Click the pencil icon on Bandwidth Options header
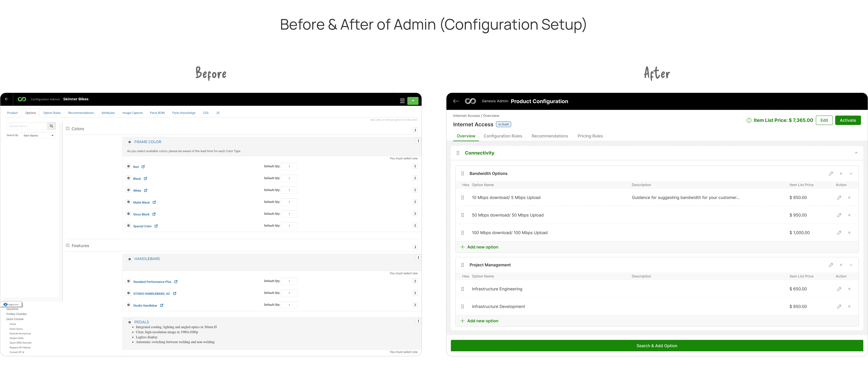This screenshot has width=868, height=368. (831, 174)
